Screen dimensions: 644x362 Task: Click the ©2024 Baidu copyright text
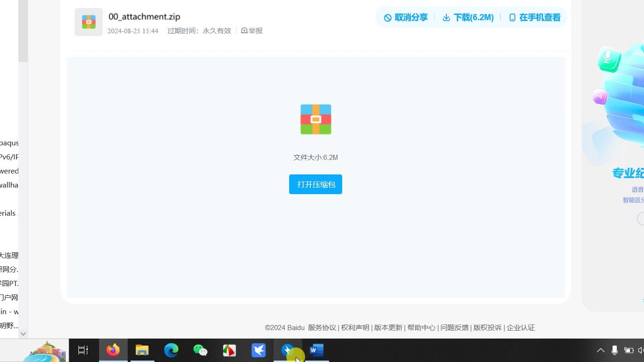(284, 328)
